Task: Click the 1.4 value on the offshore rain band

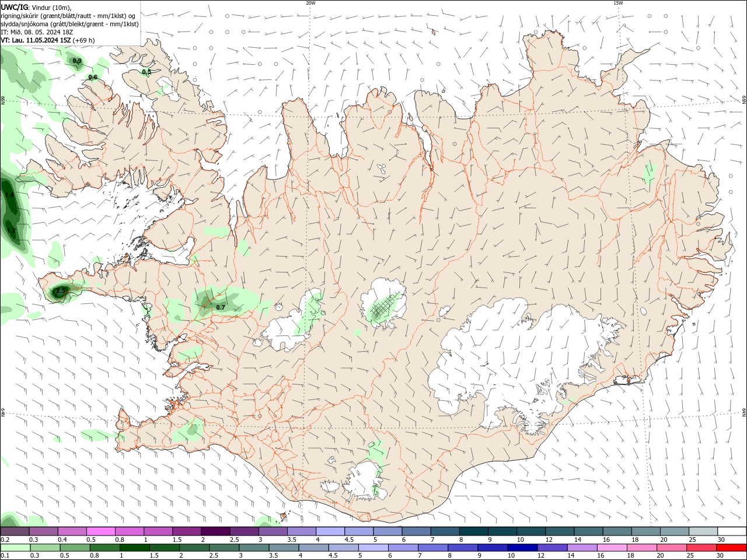Action: [9, 195]
